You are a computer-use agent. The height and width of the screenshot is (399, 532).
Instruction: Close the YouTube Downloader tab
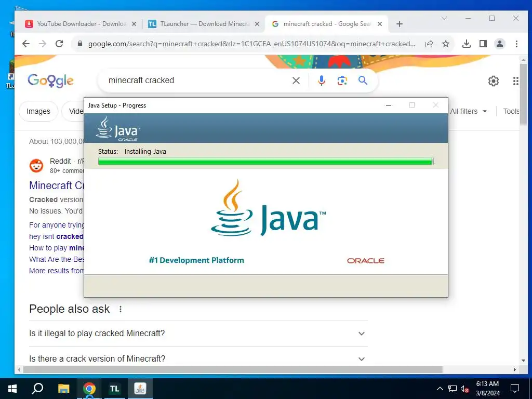tap(134, 24)
